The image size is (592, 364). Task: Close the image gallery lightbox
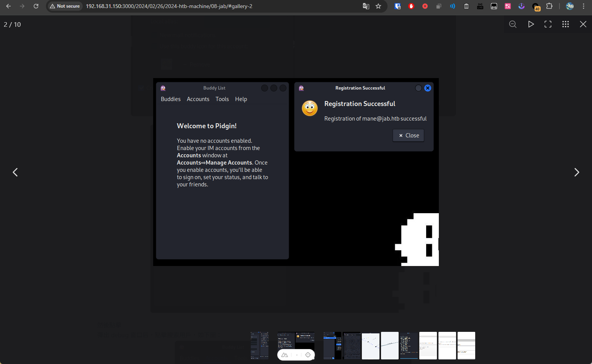[583, 24]
